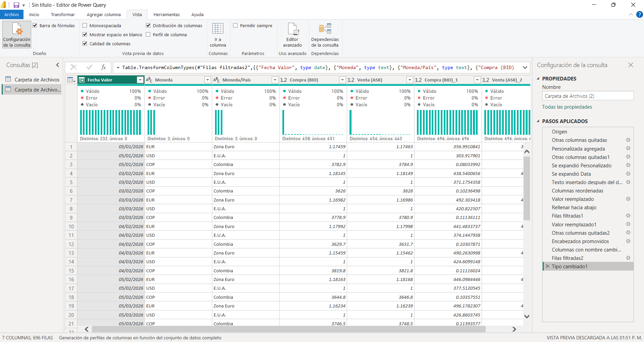This screenshot has width=644, height=342.
Task: Click the fx formula icon
Action: tap(104, 67)
